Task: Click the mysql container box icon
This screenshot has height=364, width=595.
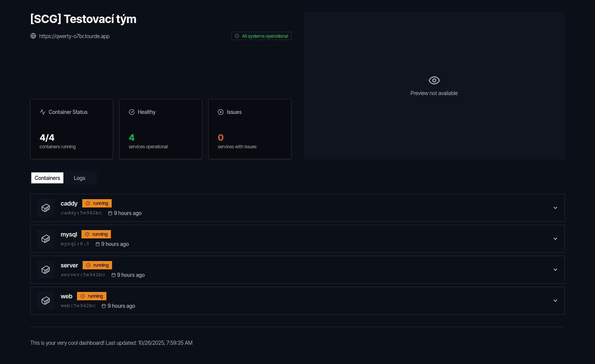Action: tap(46, 239)
